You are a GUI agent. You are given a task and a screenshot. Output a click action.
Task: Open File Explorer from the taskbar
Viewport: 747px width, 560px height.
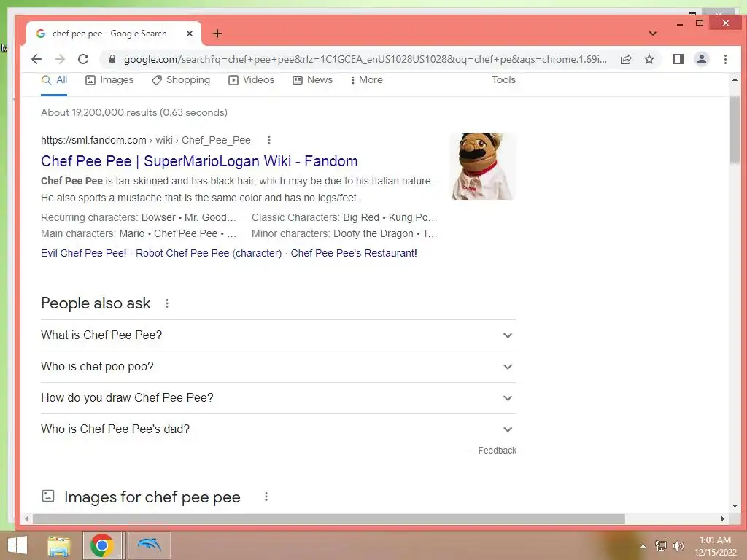pyautogui.click(x=59, y=545)
